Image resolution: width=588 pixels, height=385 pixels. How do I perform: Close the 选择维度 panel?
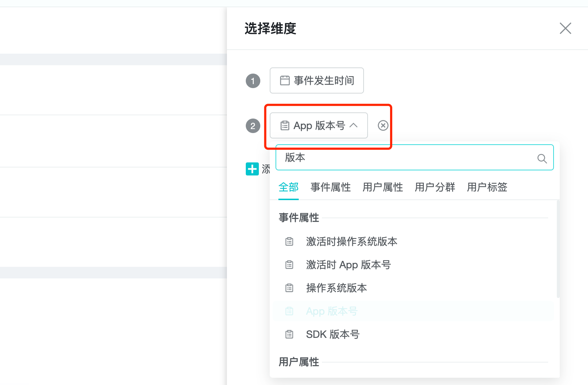tap(565, 28)
